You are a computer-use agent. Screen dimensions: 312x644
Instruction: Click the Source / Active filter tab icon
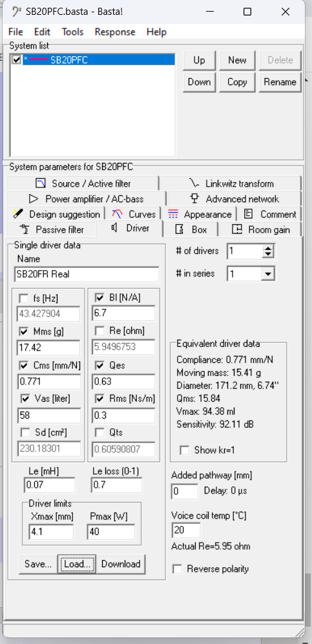[41, 183]
